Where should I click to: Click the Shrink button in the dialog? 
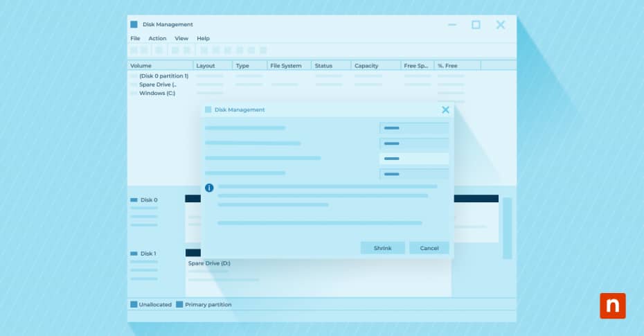coord(382,248)
